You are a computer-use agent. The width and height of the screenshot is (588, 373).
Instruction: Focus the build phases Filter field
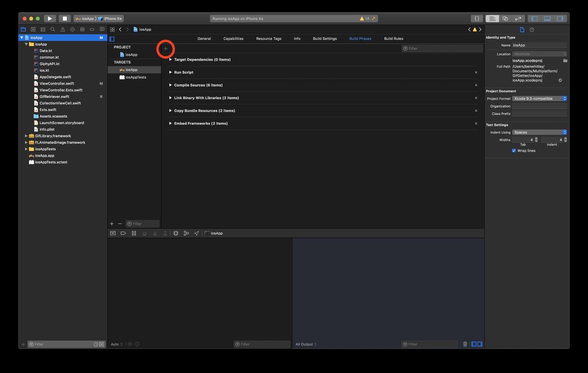tap(442, 48)
